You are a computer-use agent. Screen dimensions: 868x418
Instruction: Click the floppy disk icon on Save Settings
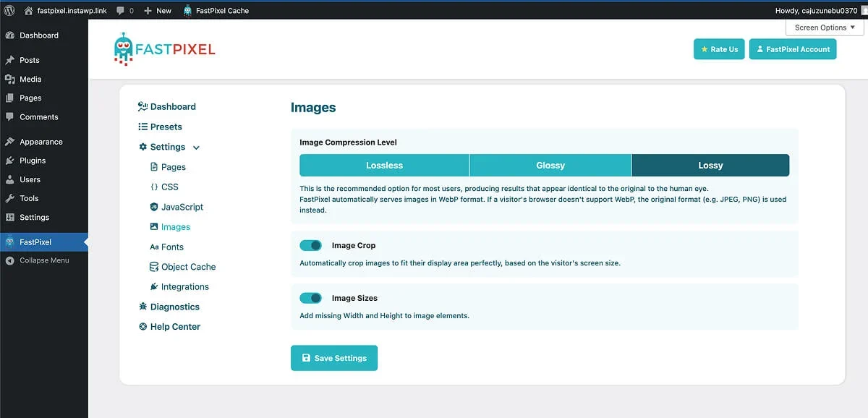pos(306,358)
